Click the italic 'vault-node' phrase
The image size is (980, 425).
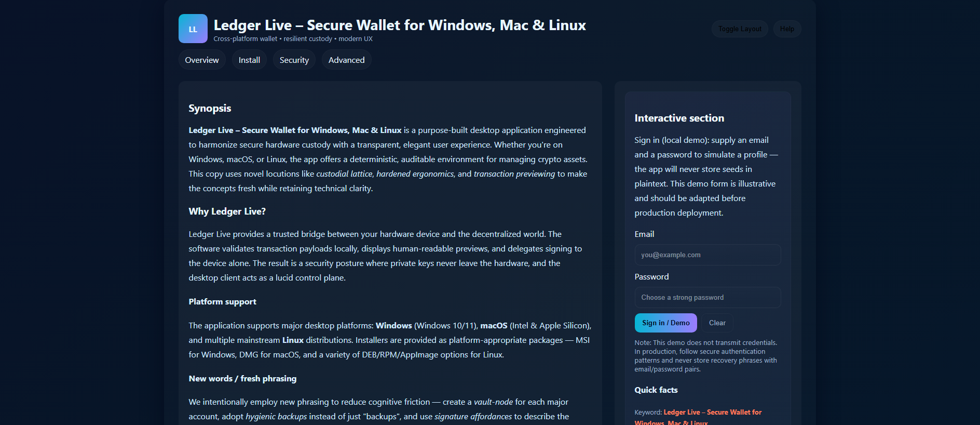(x=493, y=402)
